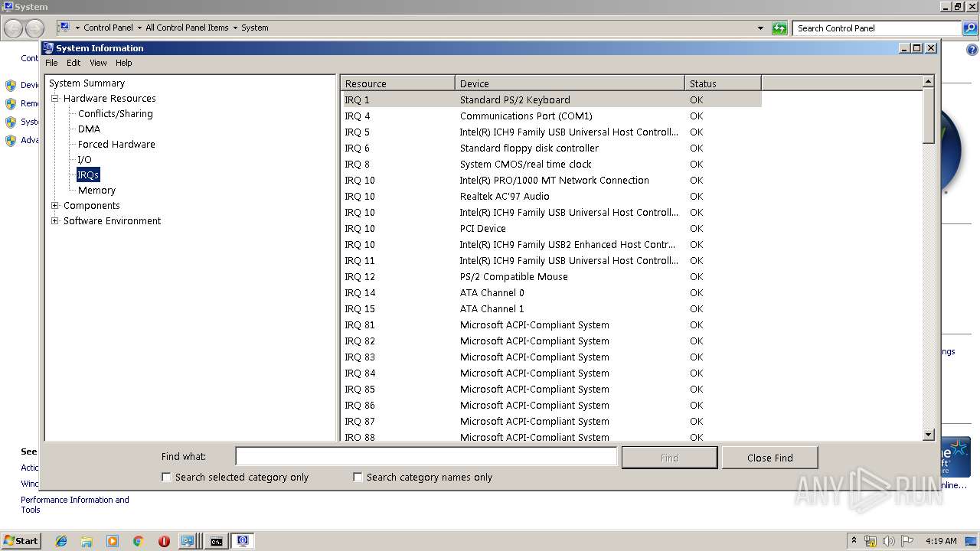Select the Memory tree item

96,191
